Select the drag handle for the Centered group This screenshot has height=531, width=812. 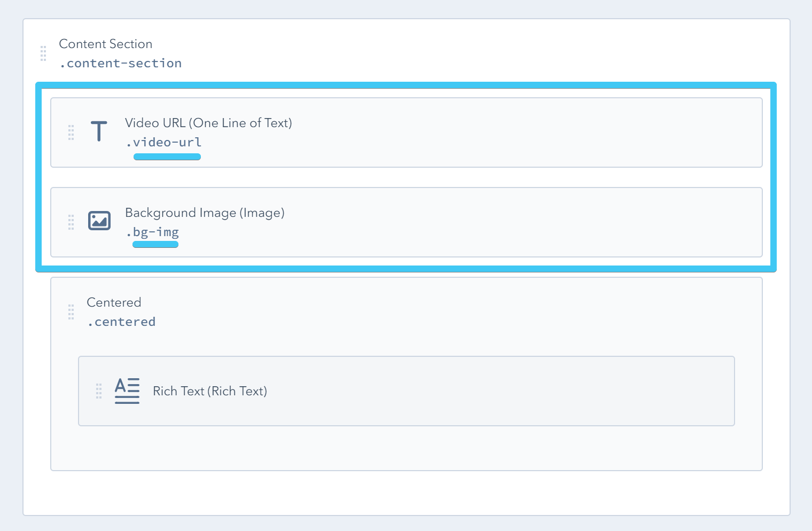(x=71, y=312)
